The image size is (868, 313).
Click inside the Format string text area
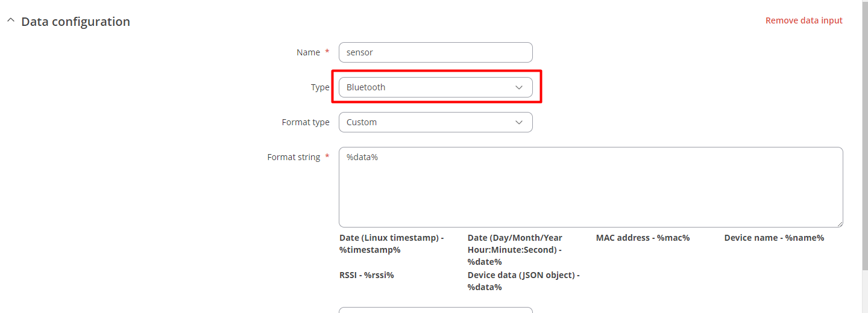tap(591, 187)
